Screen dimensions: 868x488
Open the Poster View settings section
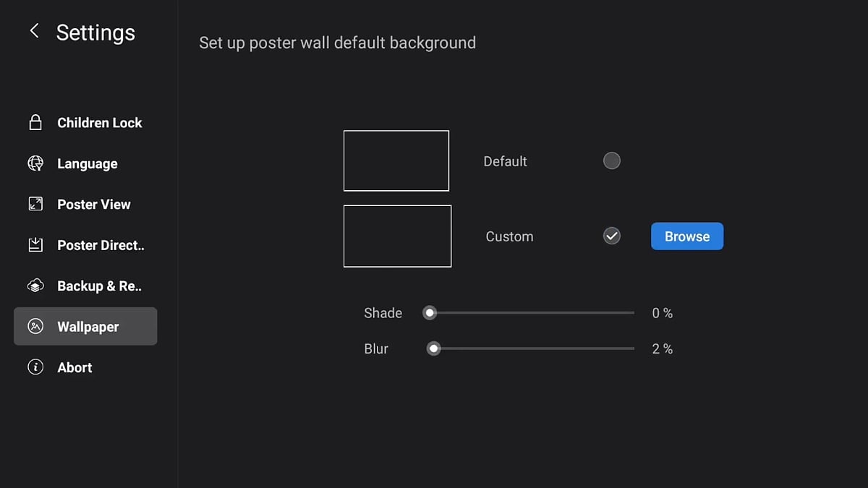(94, 205)
